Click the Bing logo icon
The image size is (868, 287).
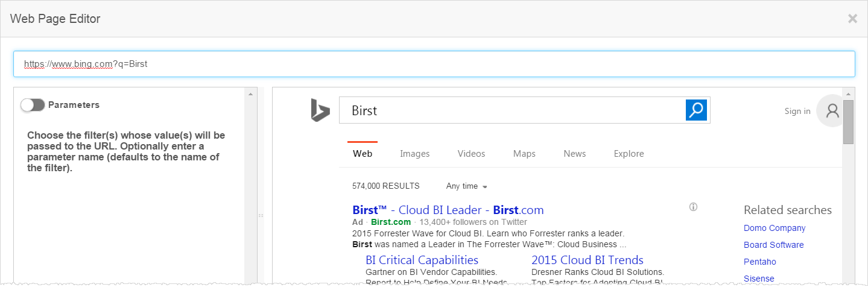[320, 111]
